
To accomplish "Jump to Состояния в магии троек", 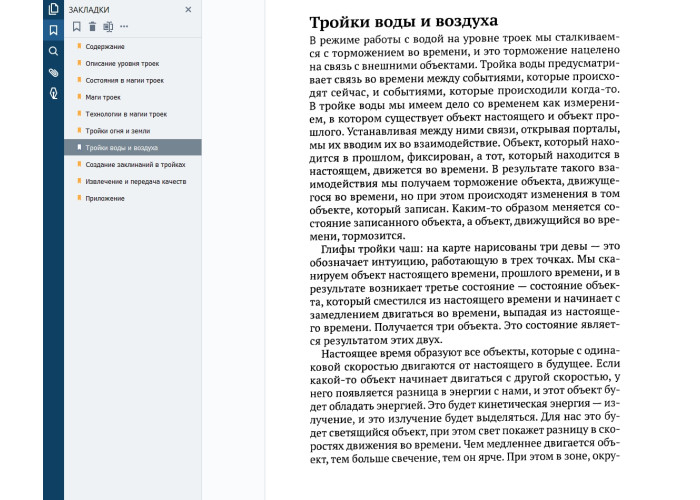I will pyautogui.click(x=124, y=80).
